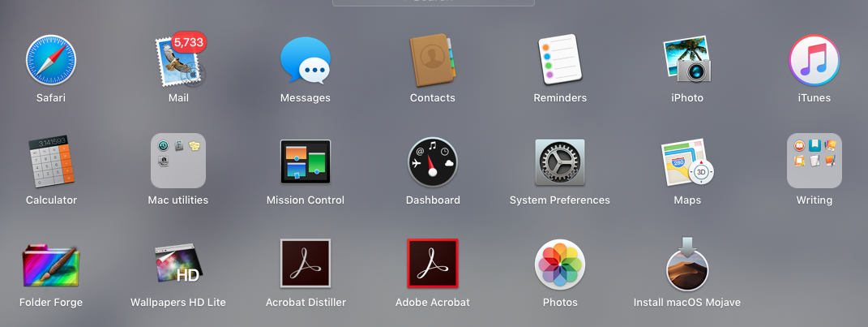Open the Messages speech bubble icon
This screenshot has width=868, height=327.
(306, 60)
